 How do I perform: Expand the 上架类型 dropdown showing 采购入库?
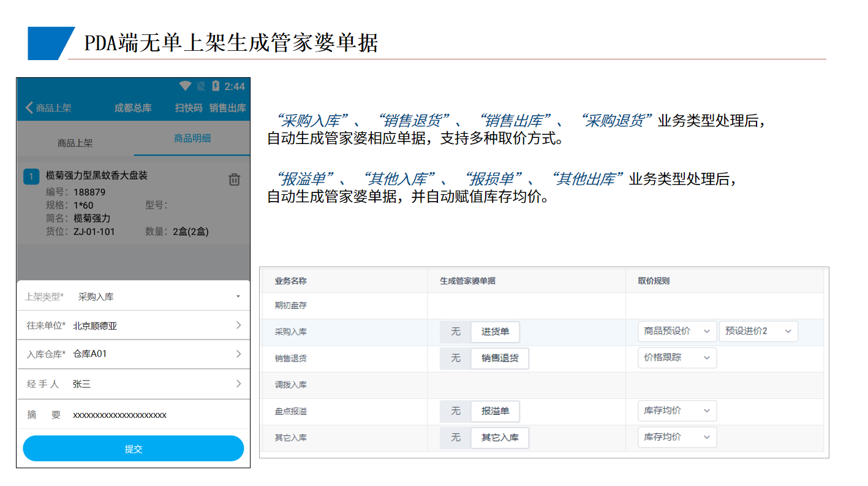pos(238,297)
